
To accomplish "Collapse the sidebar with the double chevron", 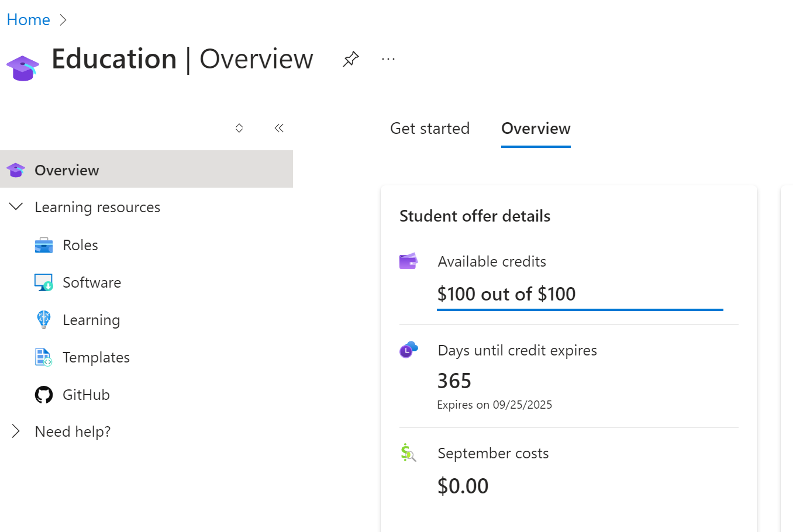I will (x=279, y=128).
